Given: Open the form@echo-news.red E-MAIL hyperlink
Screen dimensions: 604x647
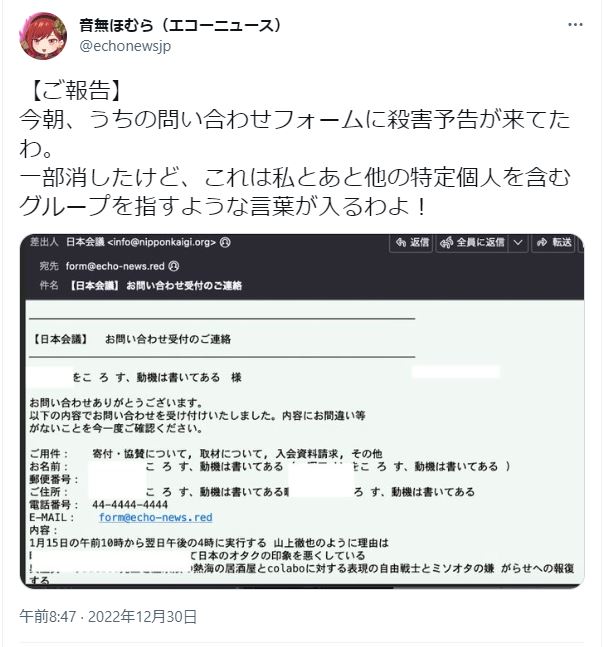Looking at the screenshot, I should point(156,517).
